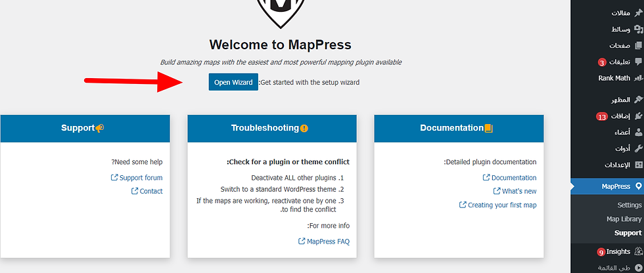Open the صفحات (Pages) menu
Image resolution: width=644 pixels, height=273 pixels.
coord(607,45)
